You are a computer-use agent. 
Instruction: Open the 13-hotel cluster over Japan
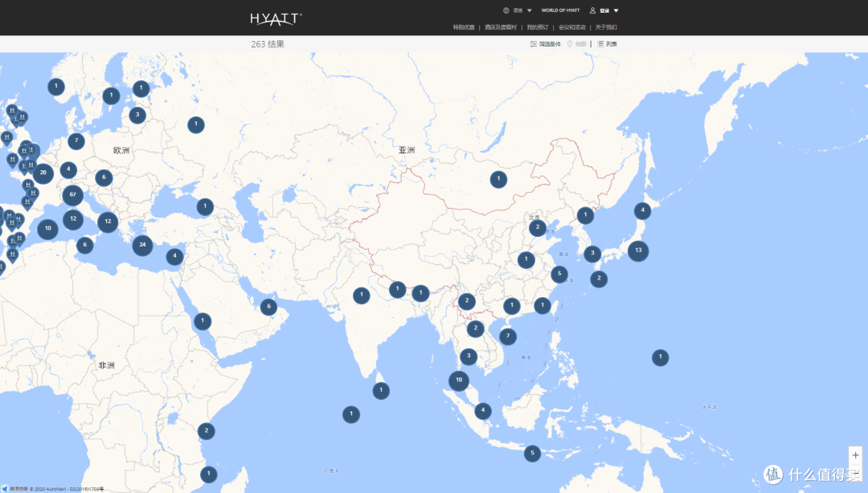(x=638, y=251)
